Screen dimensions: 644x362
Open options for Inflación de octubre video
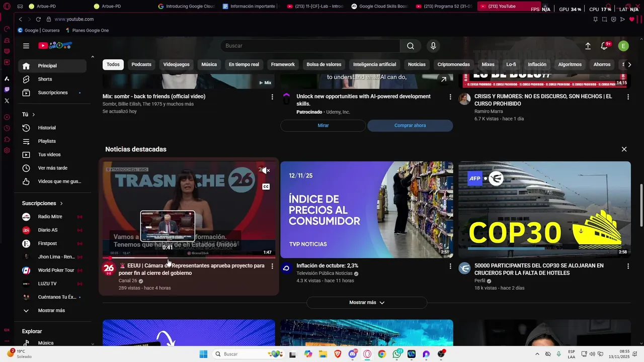450,266
